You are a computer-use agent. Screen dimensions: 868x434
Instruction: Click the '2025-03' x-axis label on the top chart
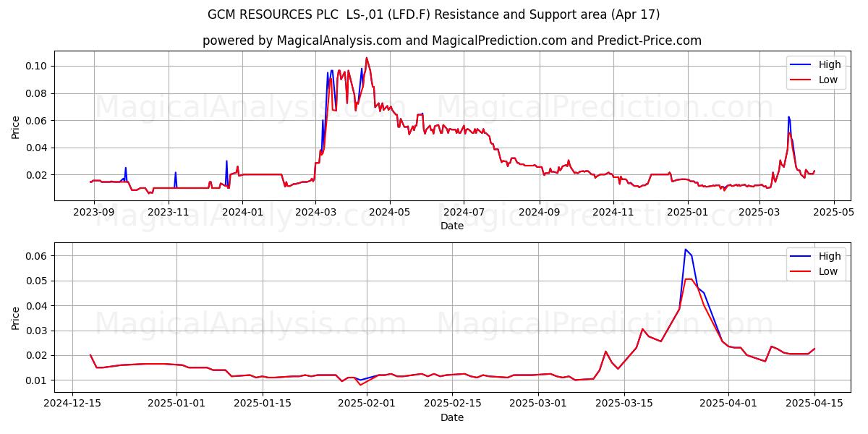[x=759, y=213]
